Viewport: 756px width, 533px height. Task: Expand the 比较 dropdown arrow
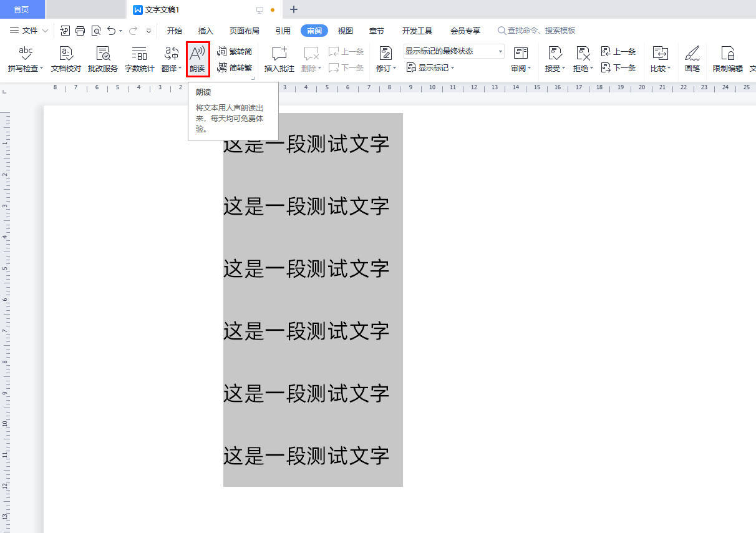(x=669, y=68)
